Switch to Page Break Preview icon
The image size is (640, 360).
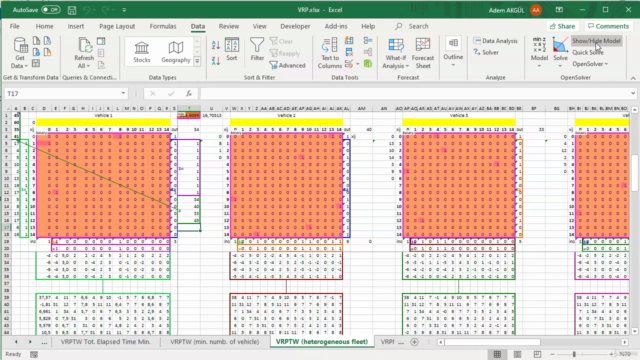point(537,354)
